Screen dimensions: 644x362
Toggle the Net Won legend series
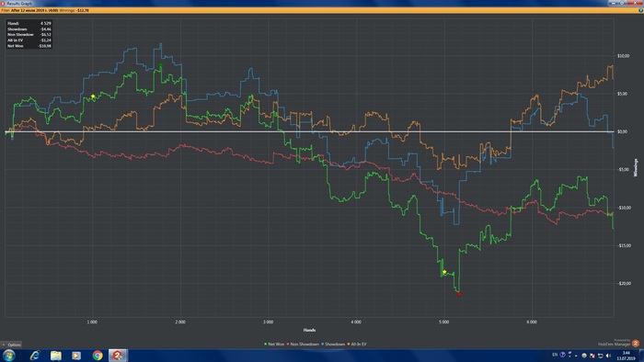click(x=274, y=345)
